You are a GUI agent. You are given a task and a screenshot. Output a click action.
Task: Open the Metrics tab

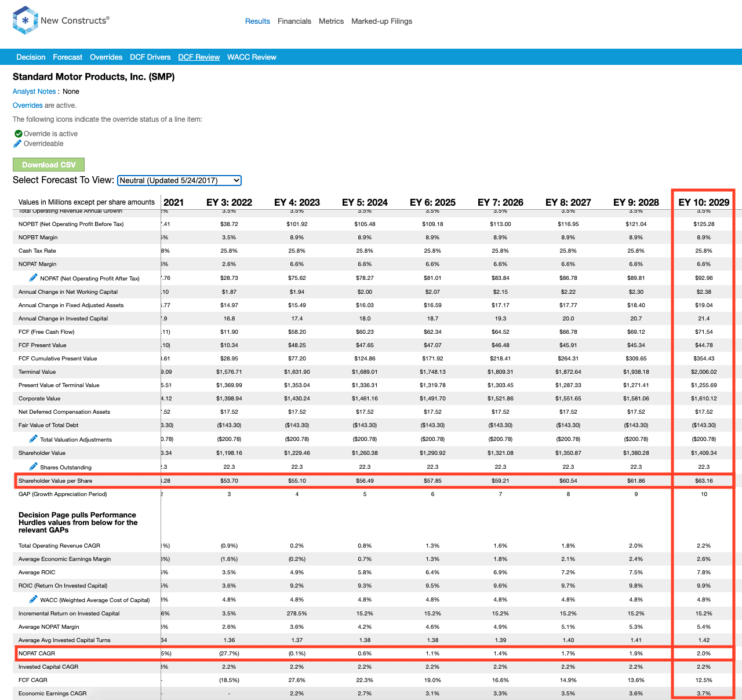pos(331,21)
